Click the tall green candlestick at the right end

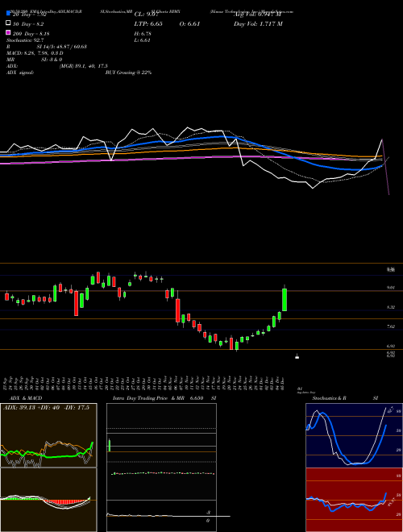coord(285,299)
